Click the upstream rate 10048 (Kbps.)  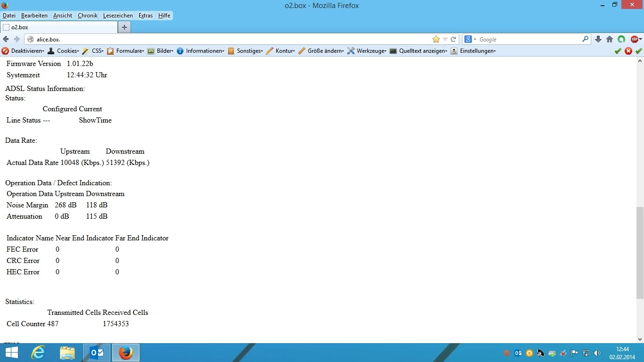[82, 163]
